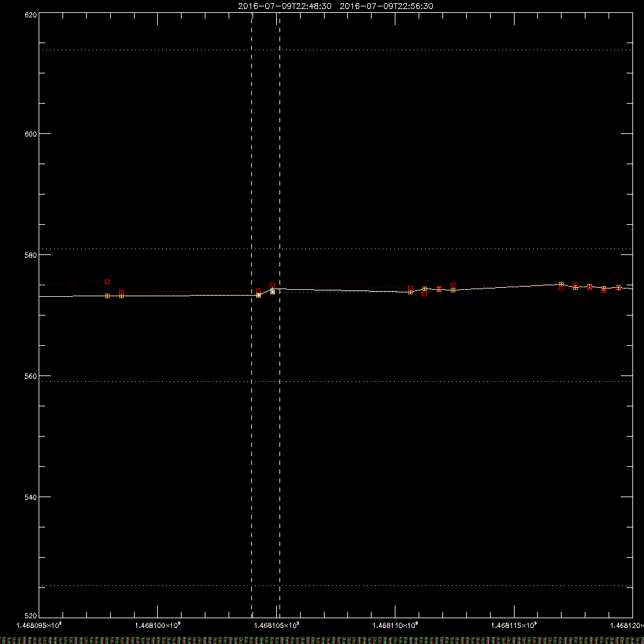Click the x-axis label 1.468105×10⁹
This screenshot has height=644, width=644.
click(277, 625)
